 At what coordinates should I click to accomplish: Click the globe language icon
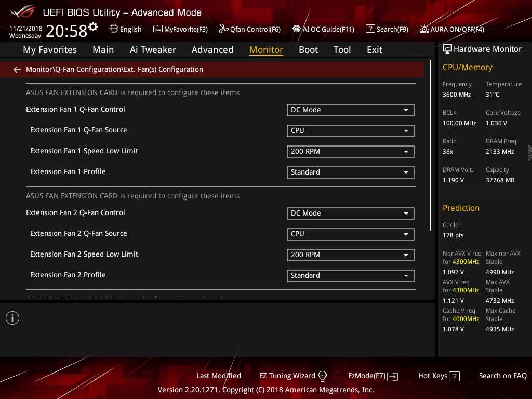click(114, 29)
